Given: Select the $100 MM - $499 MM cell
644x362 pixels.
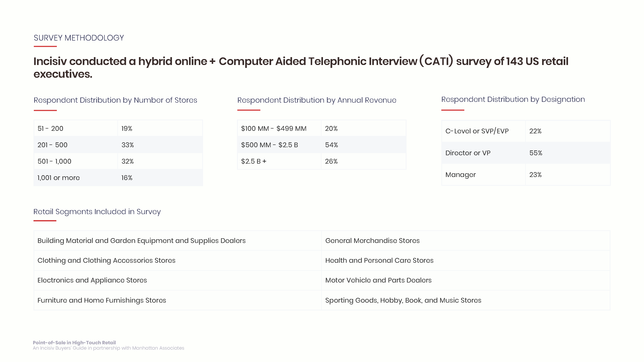Looking at the screenshot, I should tap(279, 128).
